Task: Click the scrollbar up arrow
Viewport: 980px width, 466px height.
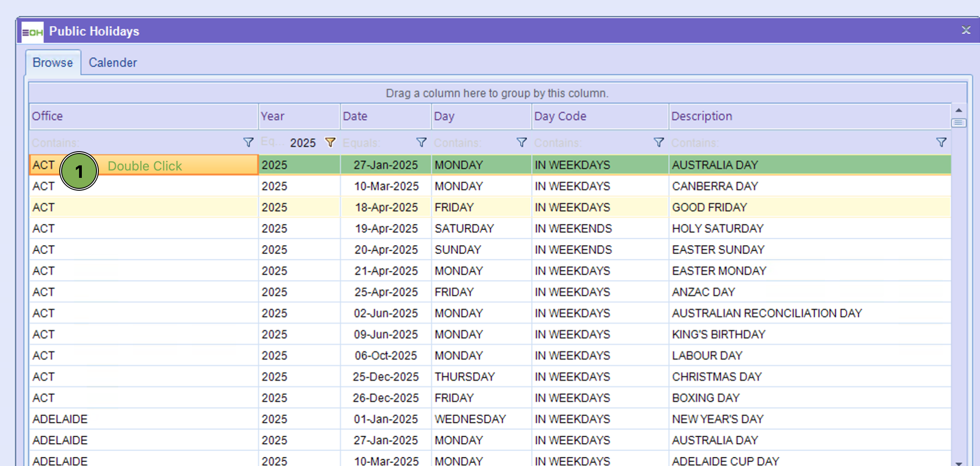Action: pyautogui.click(x=958, y=110)
